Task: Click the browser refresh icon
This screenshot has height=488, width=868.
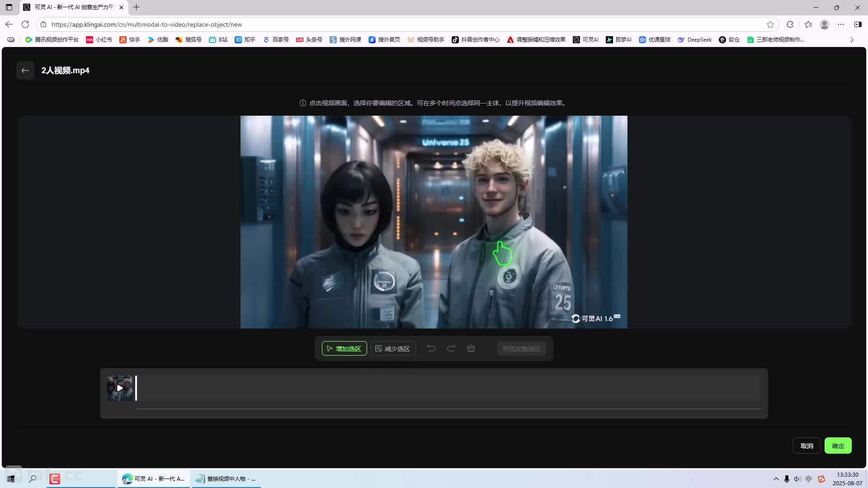Action: click(x=25, y=24)
